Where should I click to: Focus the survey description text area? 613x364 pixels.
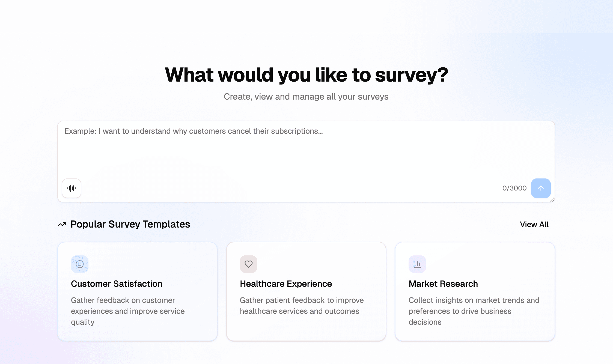tap(306, 156)
